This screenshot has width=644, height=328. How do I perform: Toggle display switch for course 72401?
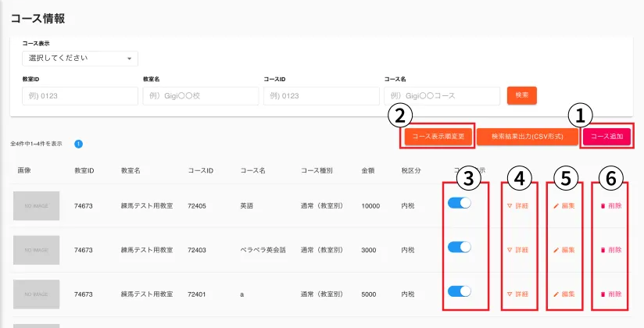pyautogui.click(x=460, y=291)
